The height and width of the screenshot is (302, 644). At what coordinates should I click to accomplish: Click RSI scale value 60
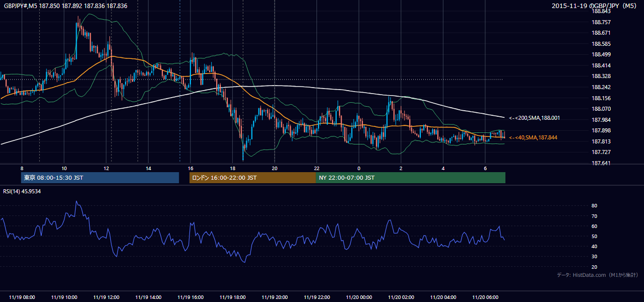(594, 226)
